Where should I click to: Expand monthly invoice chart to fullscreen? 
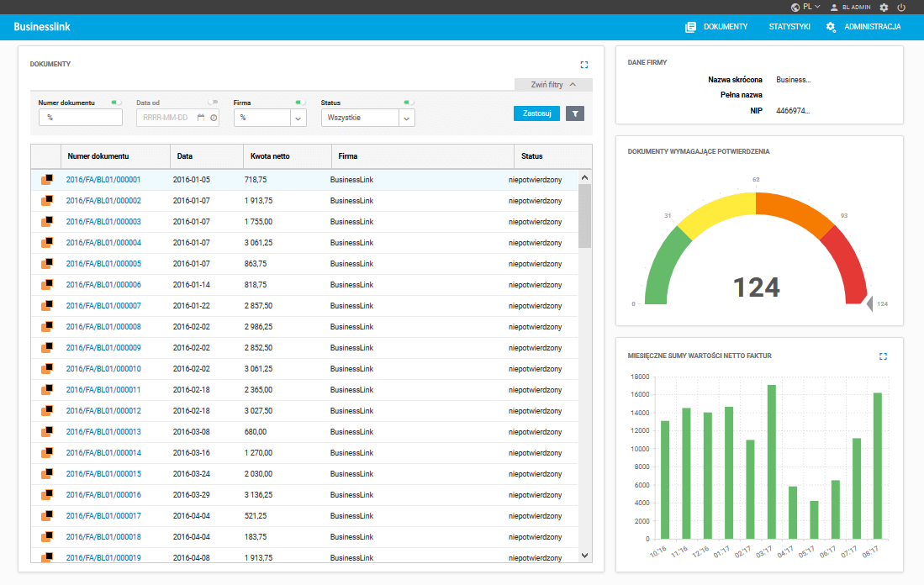pyautogui.click(x=883, y=356)
